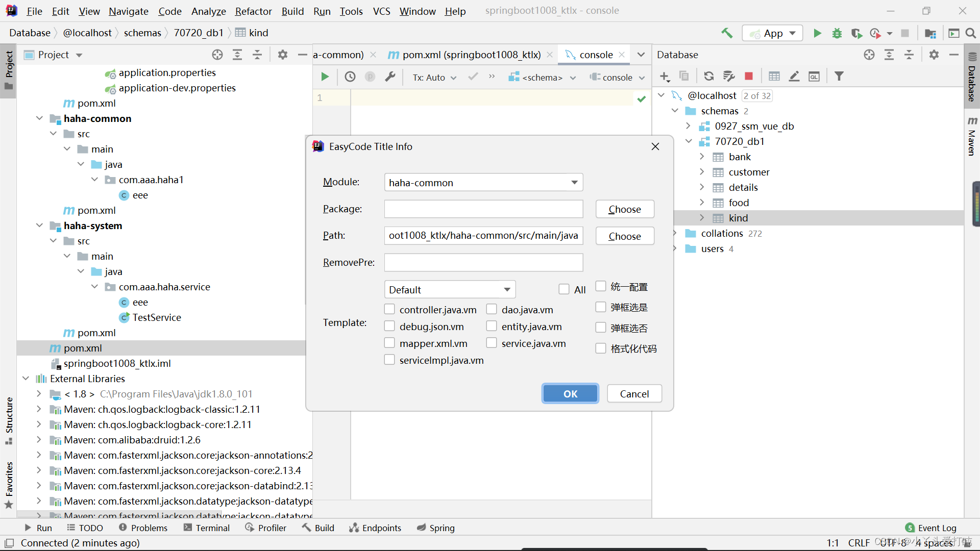Run the App configuration with the green play icon
This screenshot has width=980, height=551.
click(817, 33)
